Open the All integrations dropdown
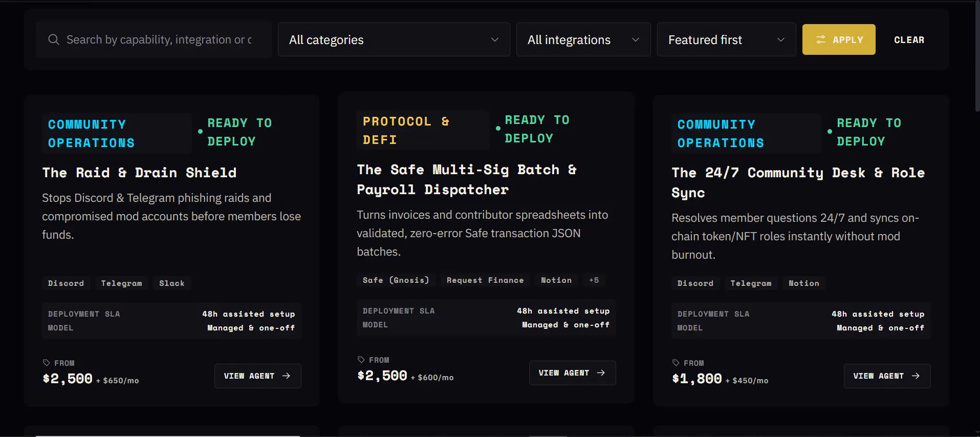The width and height of the screenshot is (980, 437). (x=583, y=39)
